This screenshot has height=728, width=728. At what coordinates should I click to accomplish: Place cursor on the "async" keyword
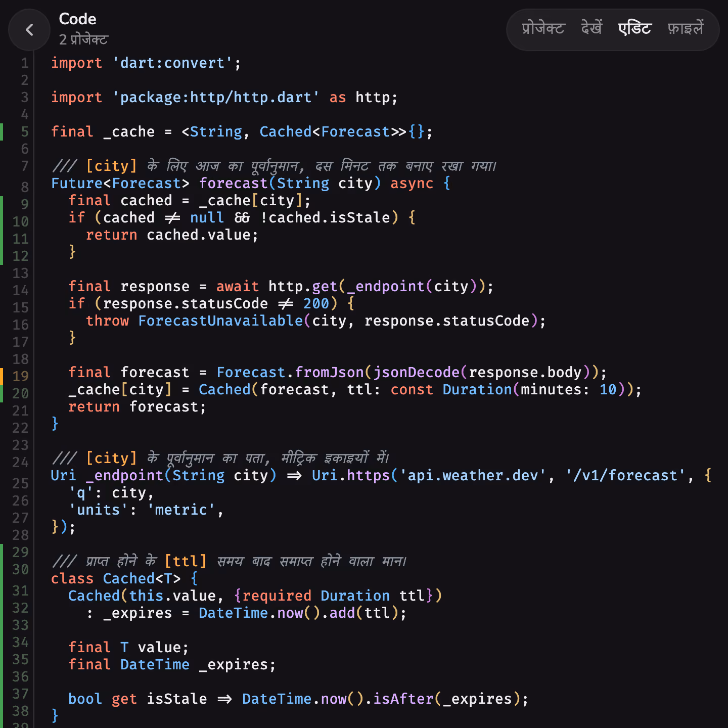point(412,184)
